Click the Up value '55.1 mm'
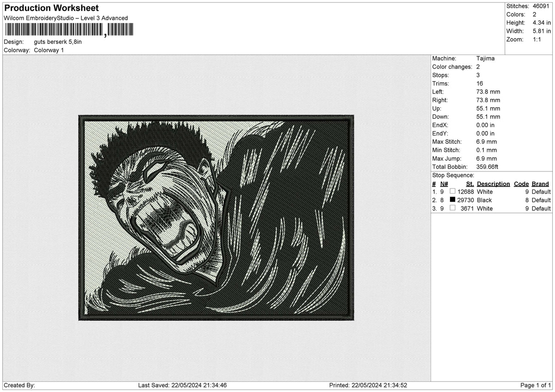The height and width of the screenshot is (392, 555). click(x=488, y=108)
